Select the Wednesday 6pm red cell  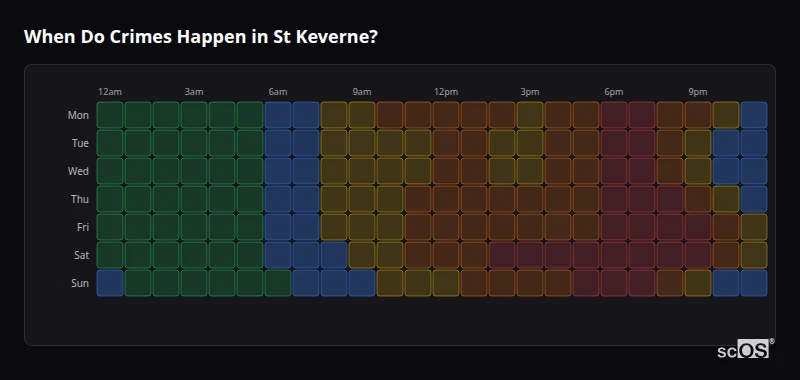pyautogui.click(x=614, y=171)
